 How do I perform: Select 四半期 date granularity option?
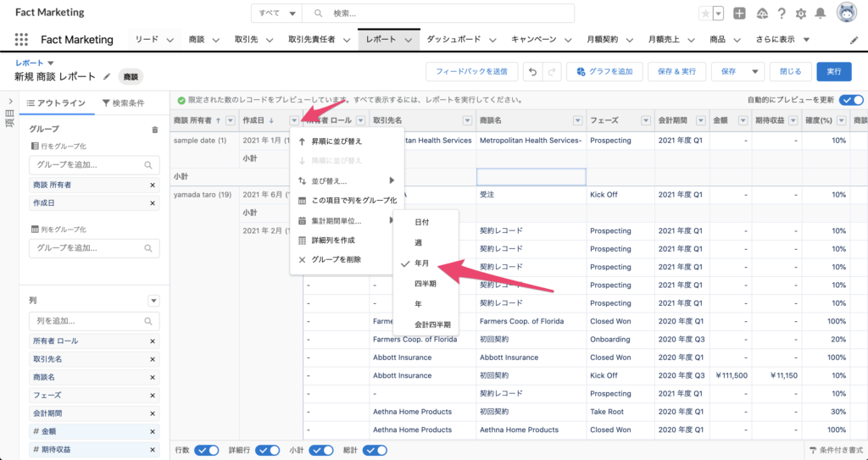click(x=426, y=284)
